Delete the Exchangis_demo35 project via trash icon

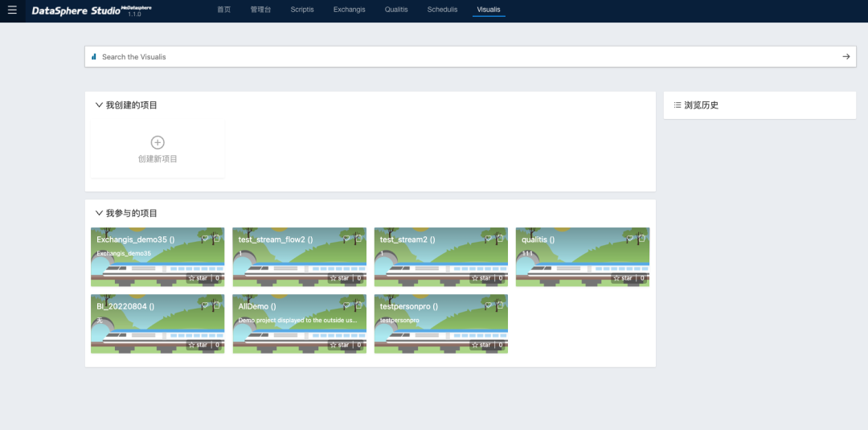tap(216, 238)
